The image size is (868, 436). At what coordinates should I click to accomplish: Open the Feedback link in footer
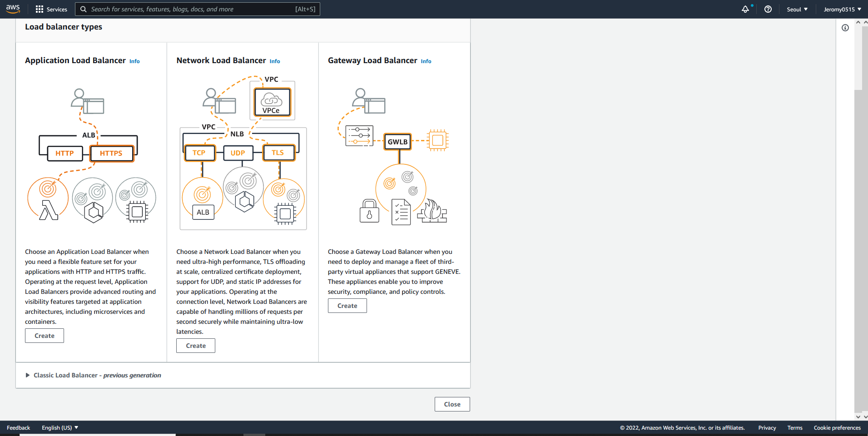(x=18, y=428)
